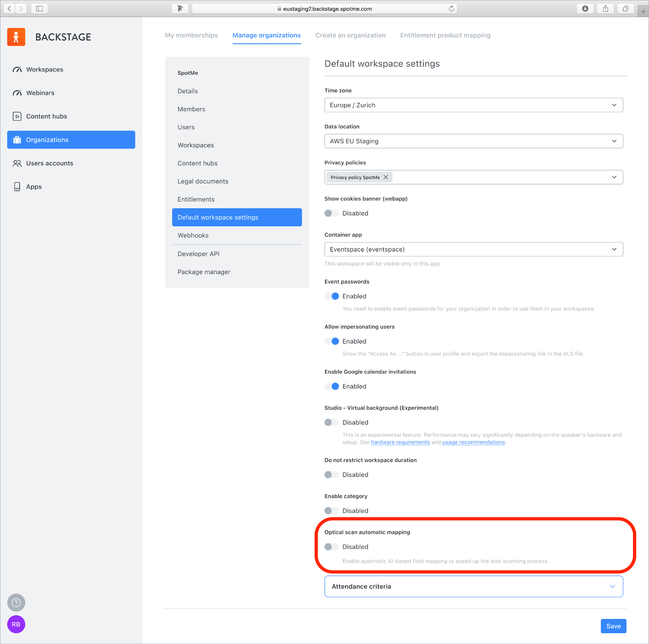Remove Privacy policy SpotMe tag

pos(386,177)
